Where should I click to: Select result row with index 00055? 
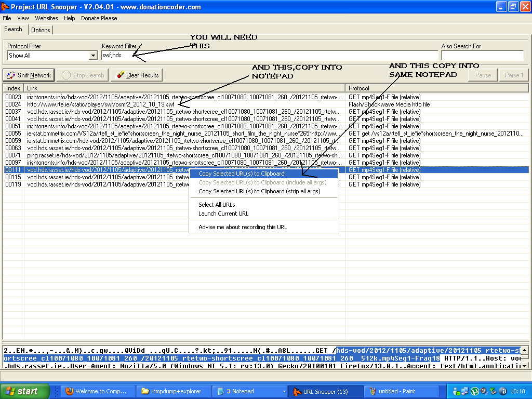pos(266,134)
